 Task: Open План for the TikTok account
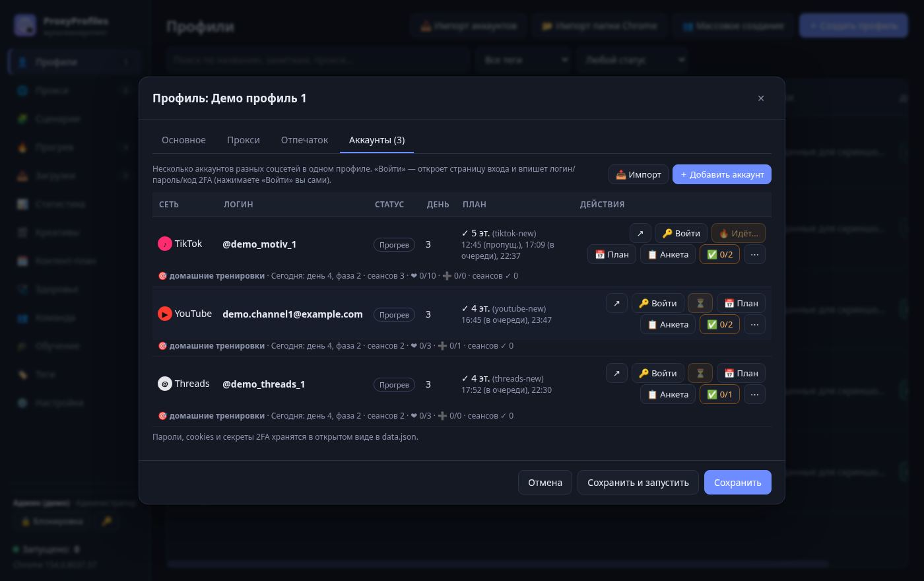tap(612, 254)
